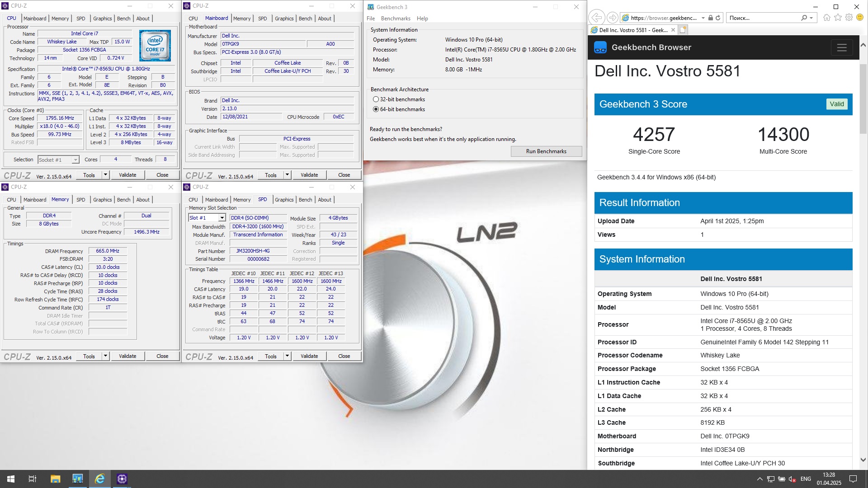Click the browser vertical scrollbar thumb

coord(863,99)
